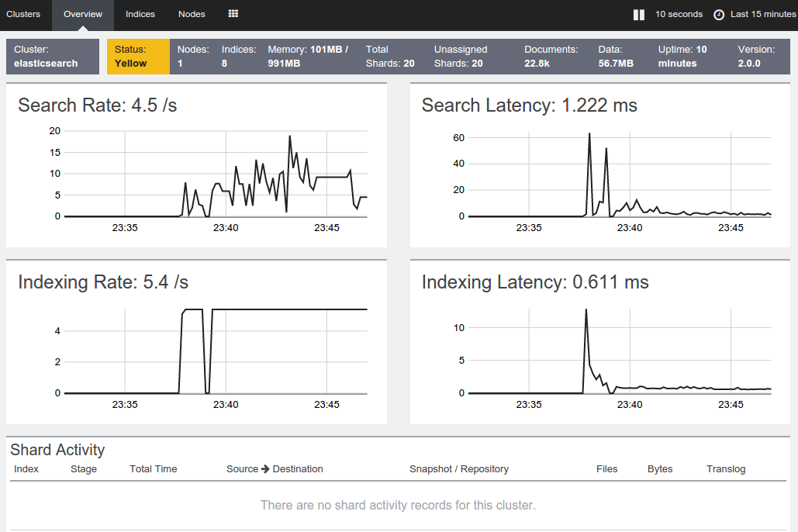The width and height of the screenshot is (798, 532).
Task: Click the Unassigned Shards: 20 stat
Action: (461, 57)
